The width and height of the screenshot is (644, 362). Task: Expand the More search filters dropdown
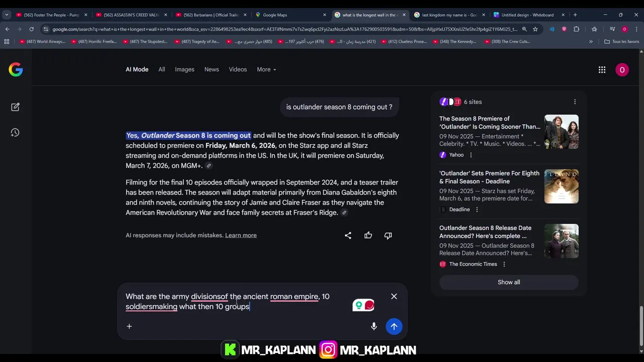(266, 69)
